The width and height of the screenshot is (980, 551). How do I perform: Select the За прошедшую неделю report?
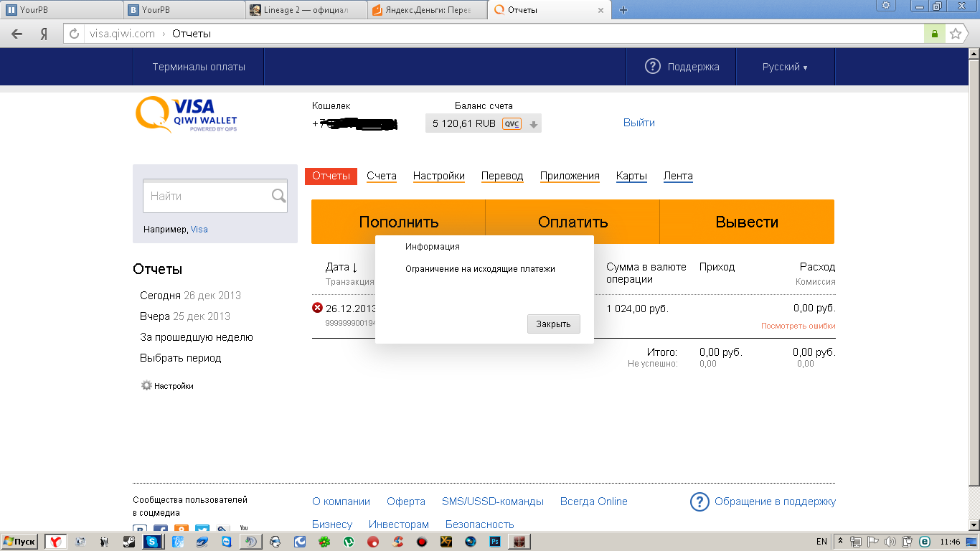tap(197, 337)
